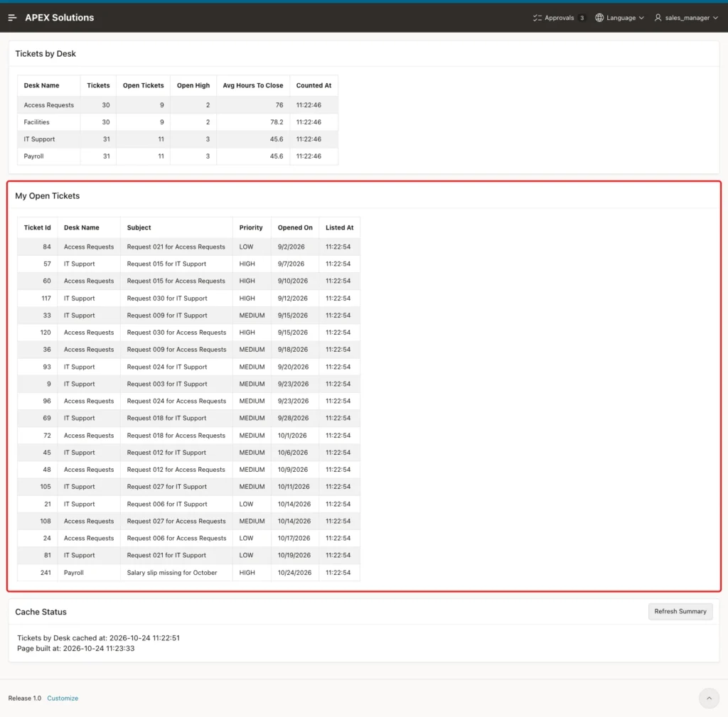This screenshot has width=728, height=717.
Task: Click the Approvals badge count 3
Action: pyautogui.click(x=582, y=18)
